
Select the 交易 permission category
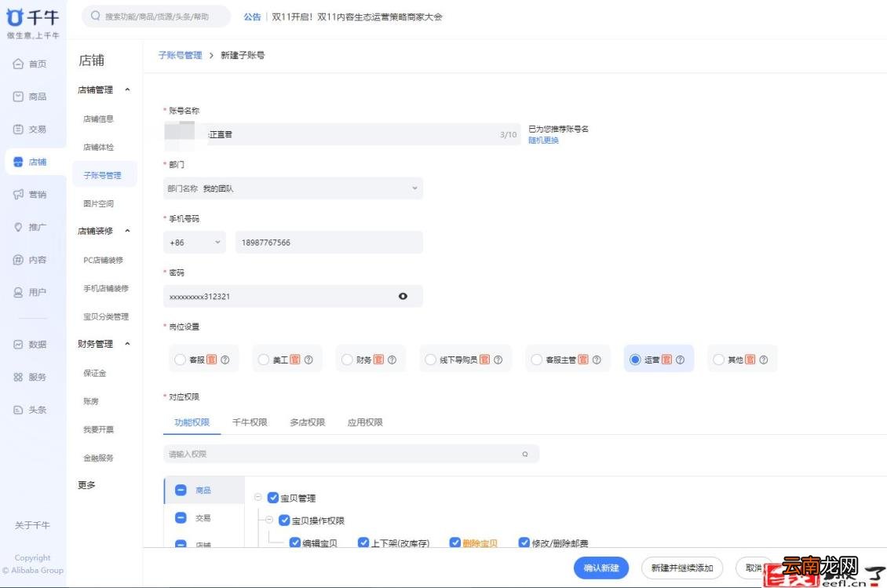click(204, 518)
